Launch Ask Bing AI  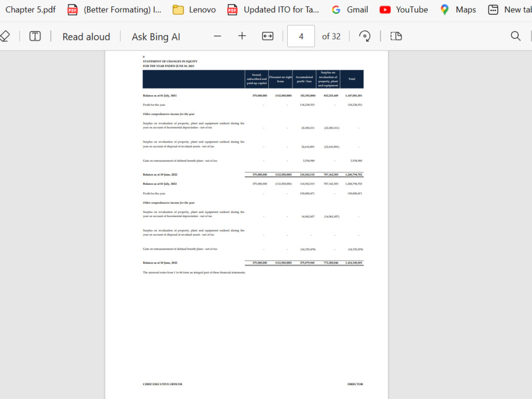point(155,36)
